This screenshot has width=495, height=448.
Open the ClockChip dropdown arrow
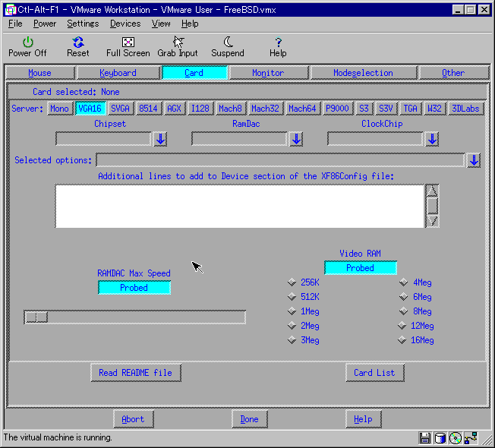pos(432,139)
